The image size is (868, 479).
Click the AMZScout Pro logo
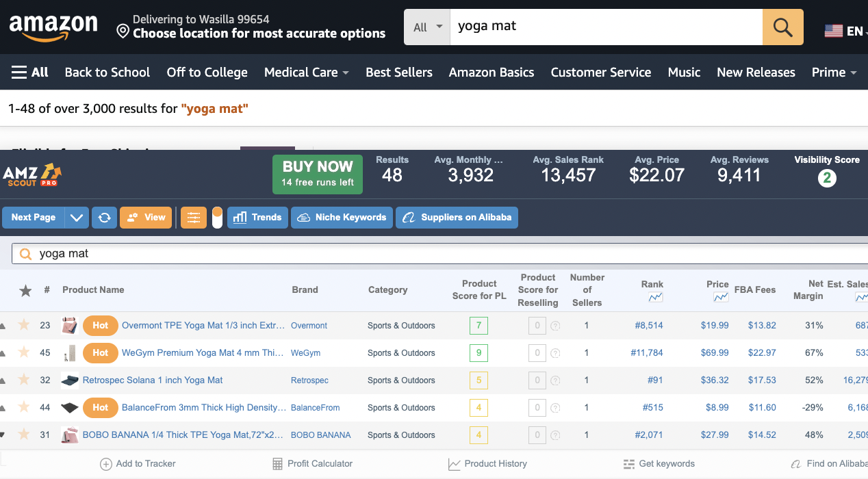32,175
